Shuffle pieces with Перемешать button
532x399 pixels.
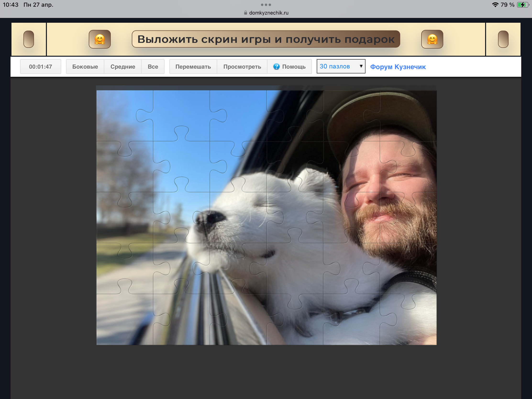pos(193,67)
